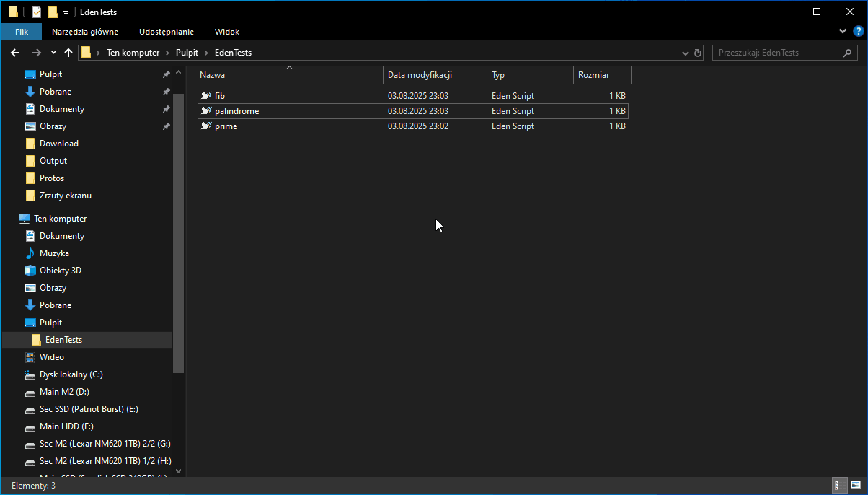Open the ribbon help question mark
This screenshot has height=495, width=868.
tap(858, 32)
